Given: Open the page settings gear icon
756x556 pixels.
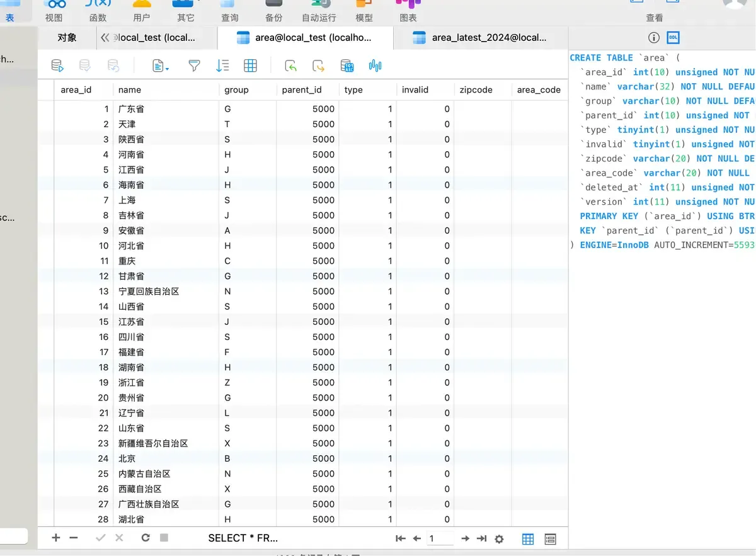Looking at the screenshot, I should pos(500,539).
